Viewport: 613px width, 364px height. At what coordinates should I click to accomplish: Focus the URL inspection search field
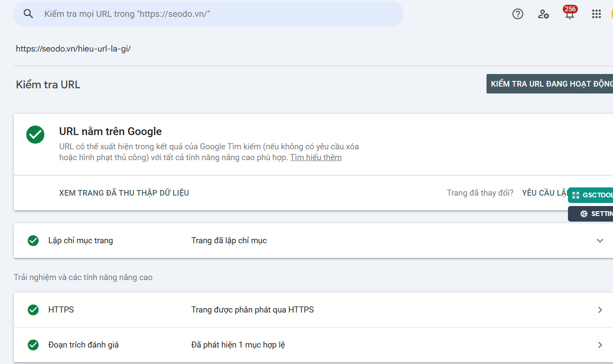coord(208,14)
